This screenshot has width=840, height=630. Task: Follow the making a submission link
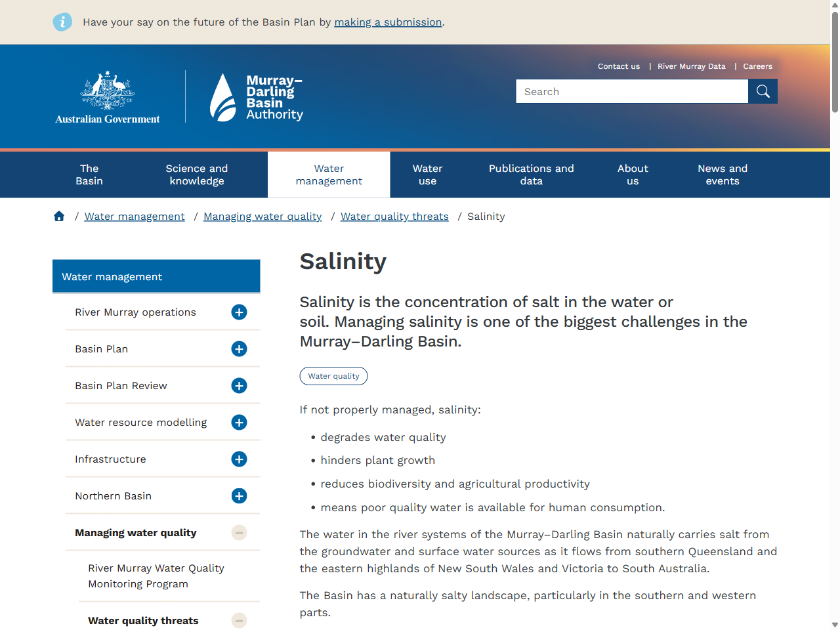388,22
